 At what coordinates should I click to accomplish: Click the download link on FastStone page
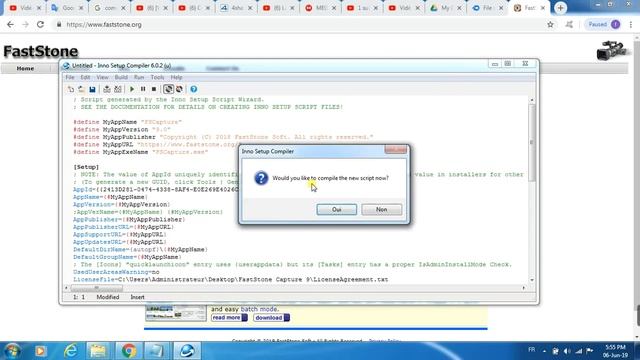[271, 318]
